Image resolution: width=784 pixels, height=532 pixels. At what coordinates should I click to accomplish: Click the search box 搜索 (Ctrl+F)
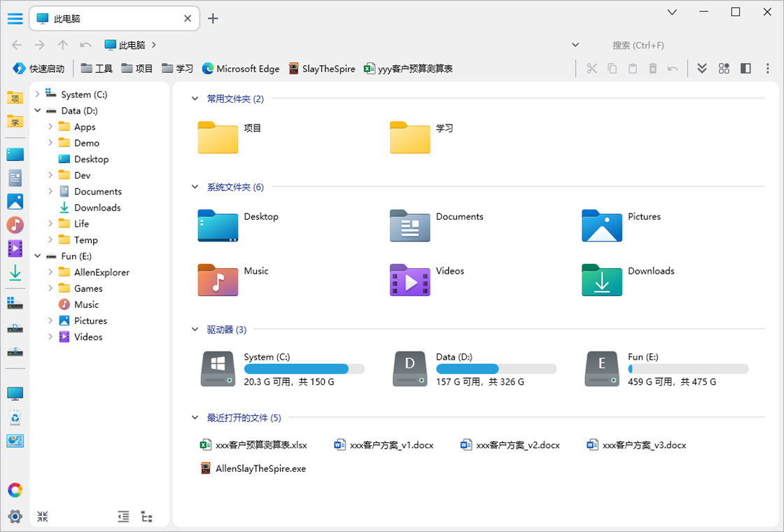point(638,45)
